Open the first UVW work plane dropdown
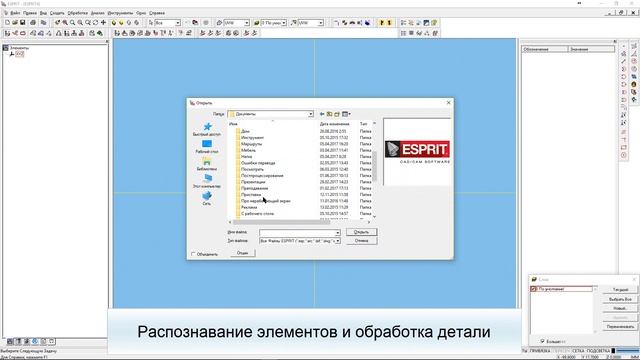The height and width of the screenshot is (360, 640). tap(247, 23)
